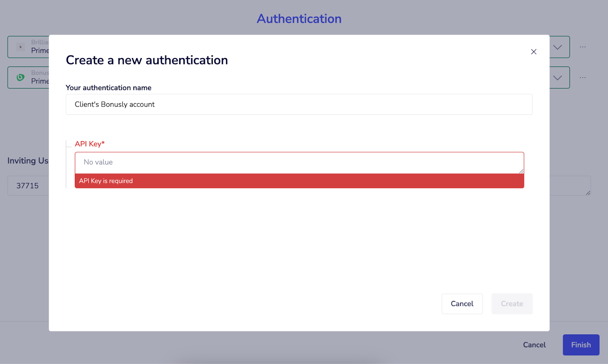
Task: Click the Create button
Action: (x=511, y=304)
